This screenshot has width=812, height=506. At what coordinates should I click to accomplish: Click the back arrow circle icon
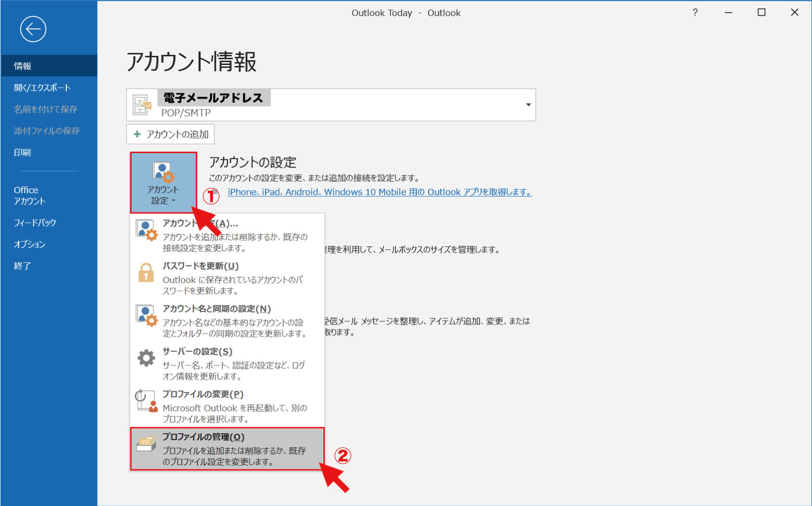coord(33,29)
